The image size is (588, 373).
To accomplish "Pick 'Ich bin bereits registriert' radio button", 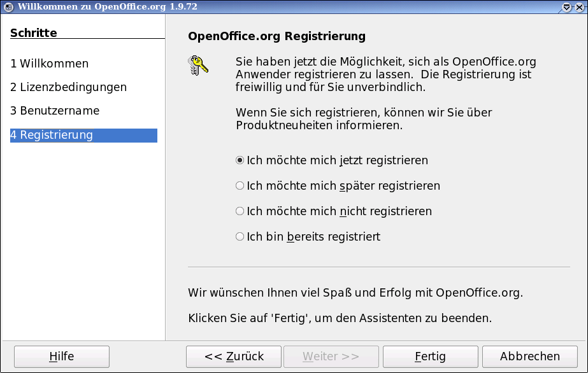I will coord(240,236).
